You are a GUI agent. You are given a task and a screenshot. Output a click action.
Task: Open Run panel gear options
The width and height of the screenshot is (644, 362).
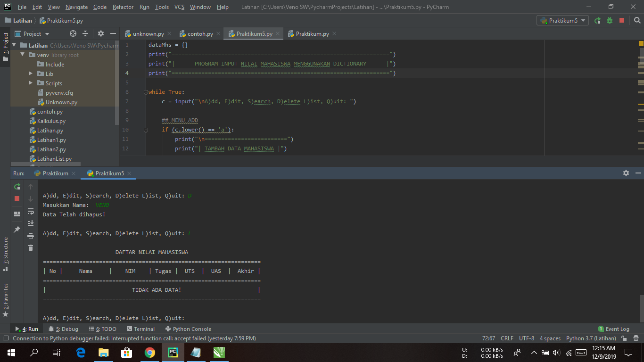point(626,173)
